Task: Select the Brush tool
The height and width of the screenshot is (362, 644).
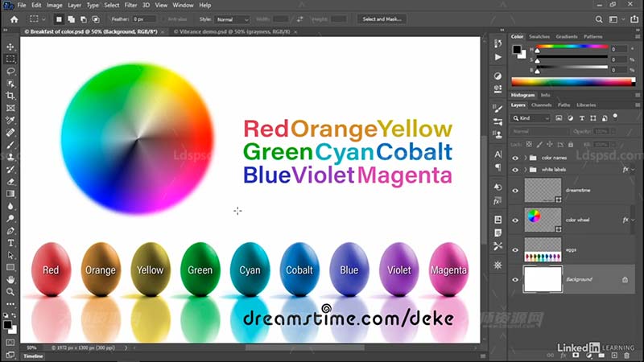Action: coord(10,145)
